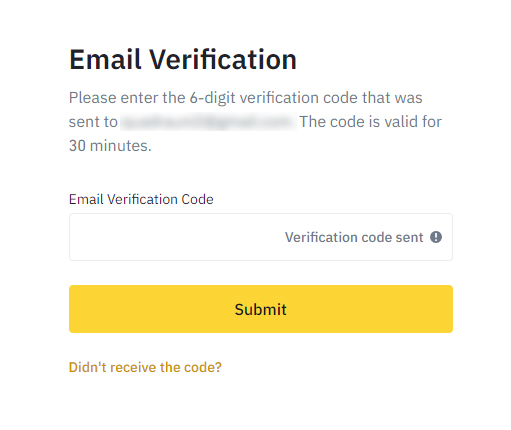Click the word "sent" beside the info icon
This screenshot has height=430, width=511.
[409, 237]
